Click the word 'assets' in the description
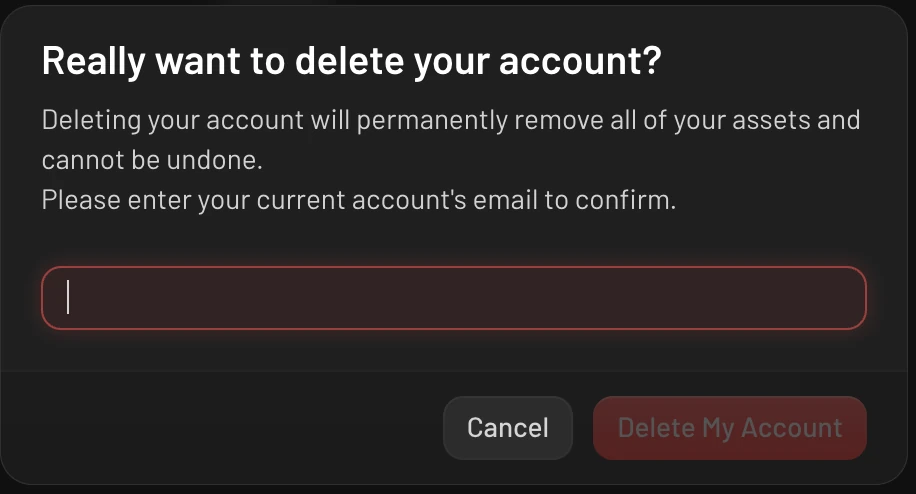The width and height of the screenshot is (916, 494). pos(771,120)
